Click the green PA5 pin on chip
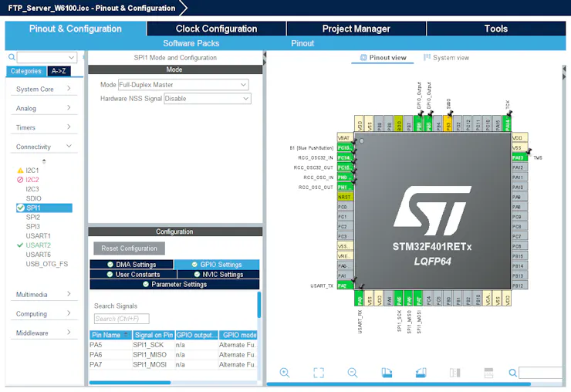Image resolution: width=571 pixels, height=392 pixels. (398, 299)
